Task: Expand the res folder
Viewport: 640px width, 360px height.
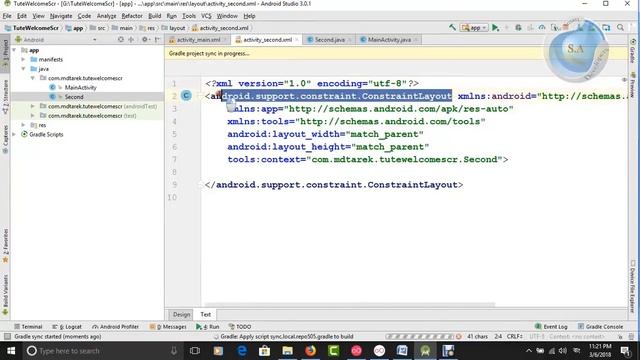Action: (24, 125)
